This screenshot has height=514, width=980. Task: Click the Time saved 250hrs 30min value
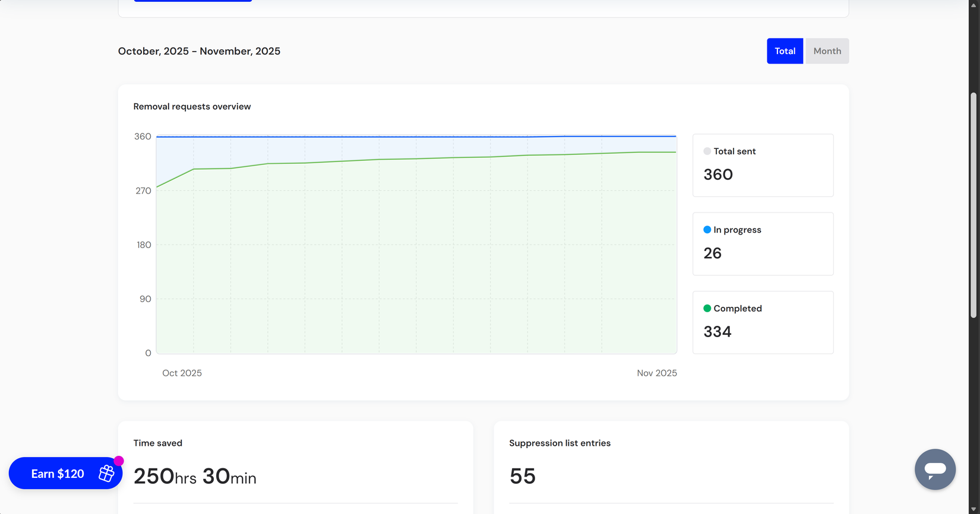(x=195, y=477)
